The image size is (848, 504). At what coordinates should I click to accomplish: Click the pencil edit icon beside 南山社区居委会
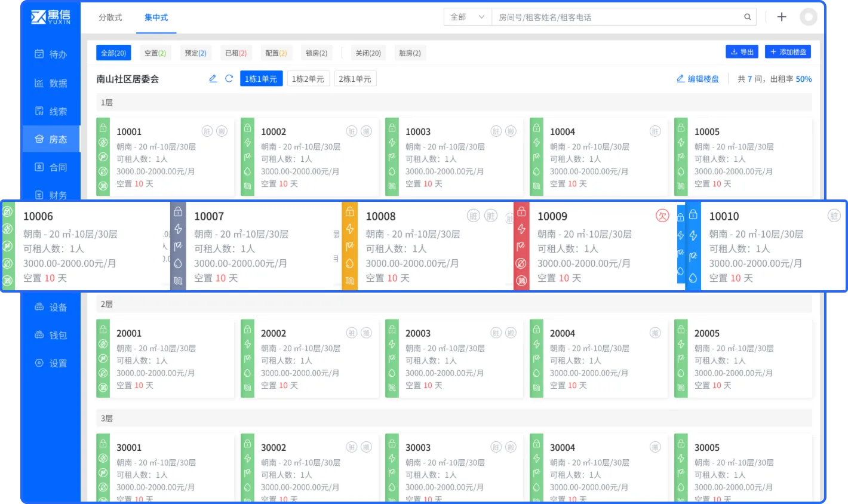coord(213,79)
